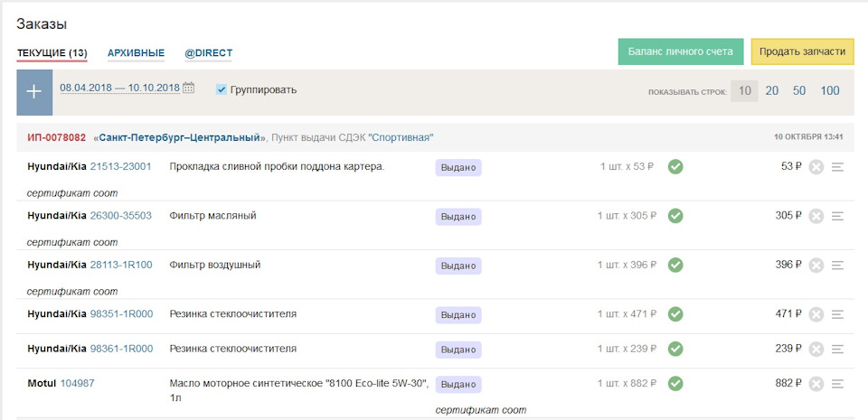Open lines menu for 21513-23001 row
This screenshot has width=868, height=420.
pyautogui.click(x=837, y=167)
